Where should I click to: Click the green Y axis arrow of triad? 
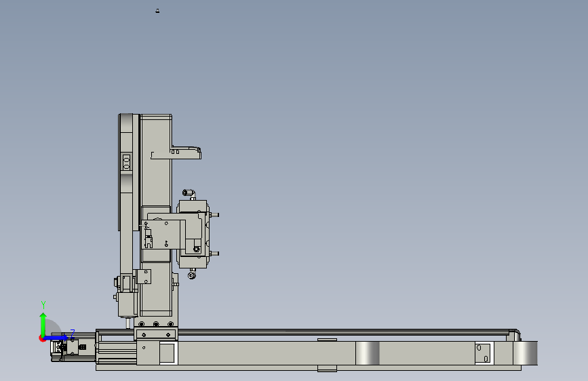click(x=43, y=323)
